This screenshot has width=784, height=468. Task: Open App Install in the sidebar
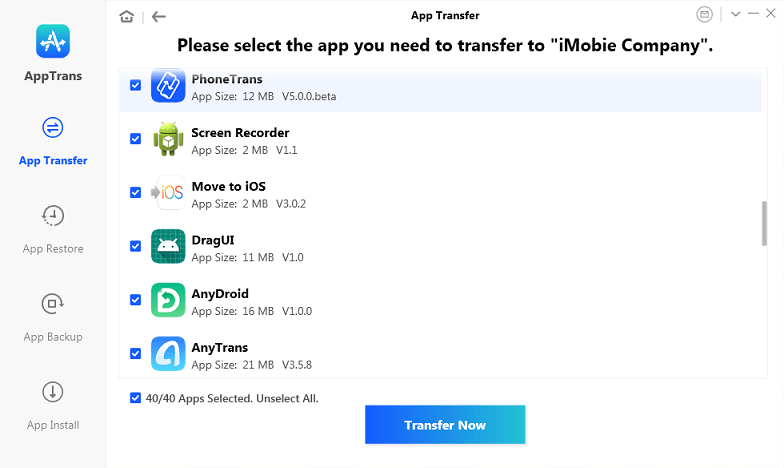coord(52,406)
